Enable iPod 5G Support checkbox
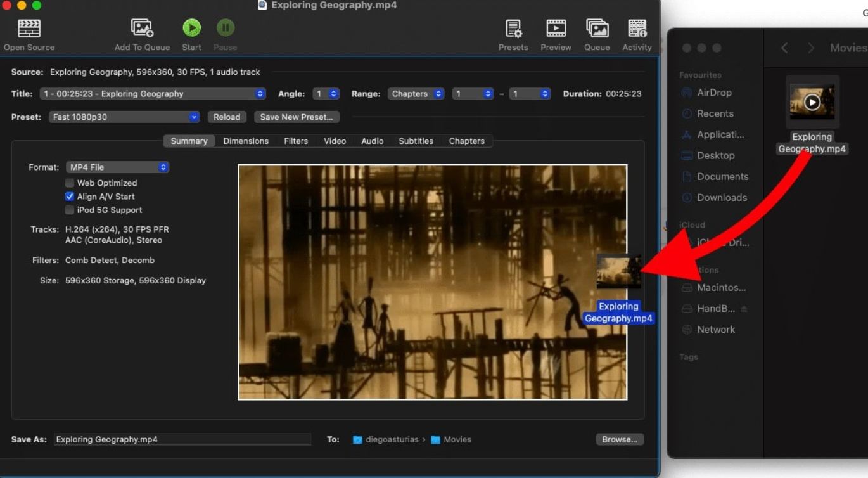Viewport: 868px width, 478px height. click(70, 210)
